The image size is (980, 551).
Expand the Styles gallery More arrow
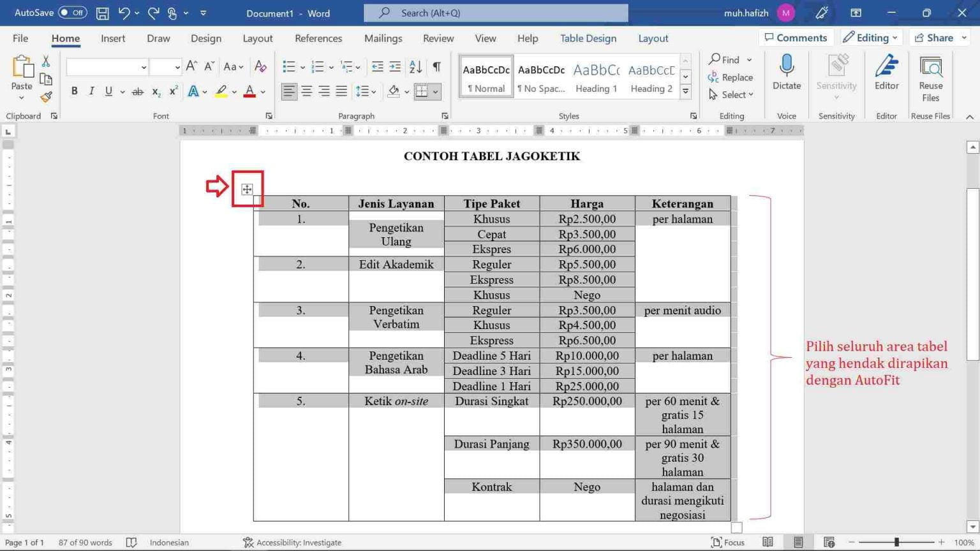685,92
